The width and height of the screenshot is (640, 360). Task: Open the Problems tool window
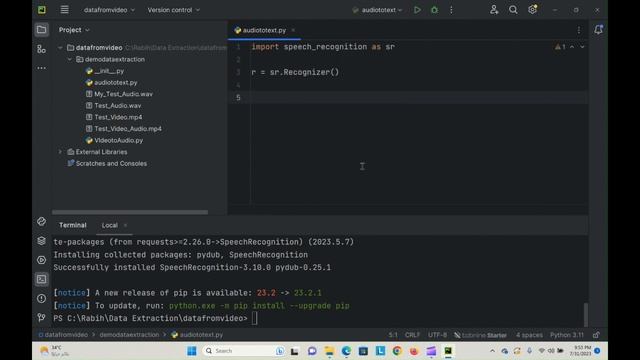(x=41, y=298)
